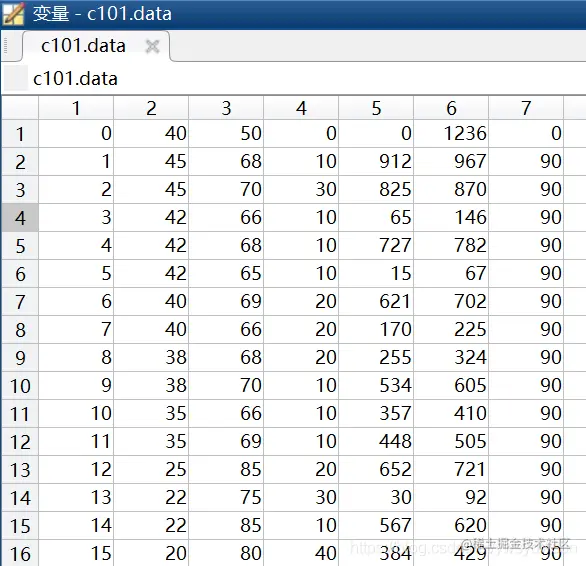
Task: Select row header 11
Action: pos(20,414)
